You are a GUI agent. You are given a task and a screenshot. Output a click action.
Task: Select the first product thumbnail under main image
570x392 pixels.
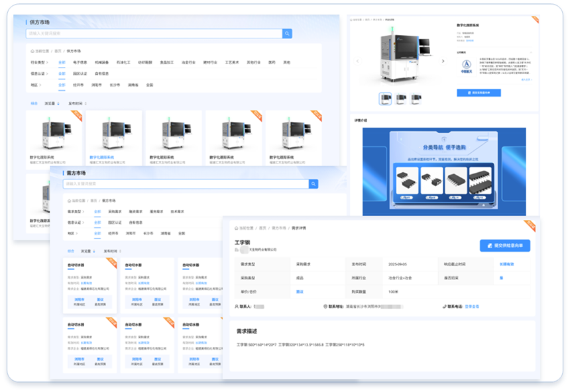point(385,98)
